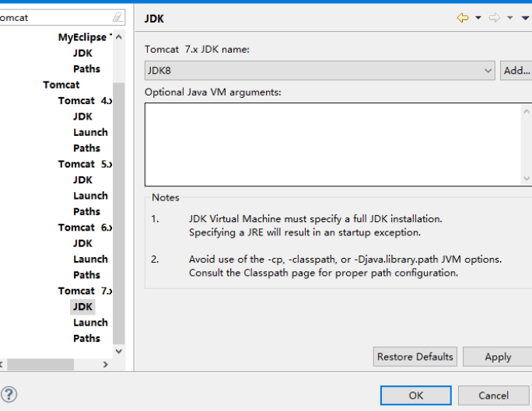Click VM arguments box scroll up arrow
Image resolution: width=532 pixels, height=411 pixels.
(527, 111)
